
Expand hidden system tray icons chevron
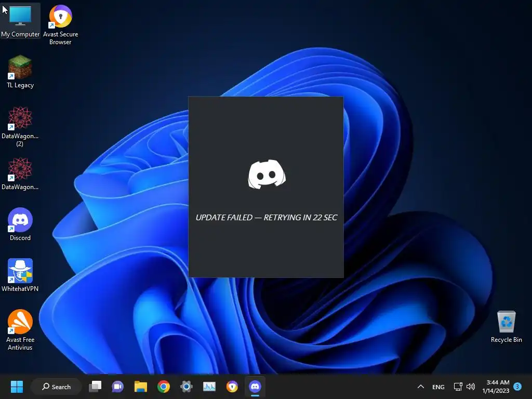click(421, 387)
